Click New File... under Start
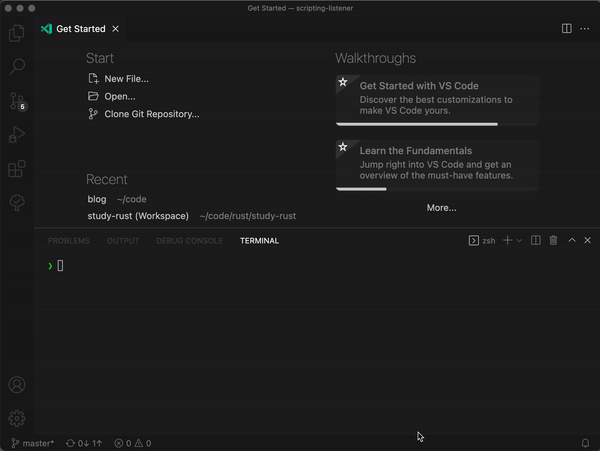Image resolution: width=600 pixels, height=451 pixels. pos(118,79)
